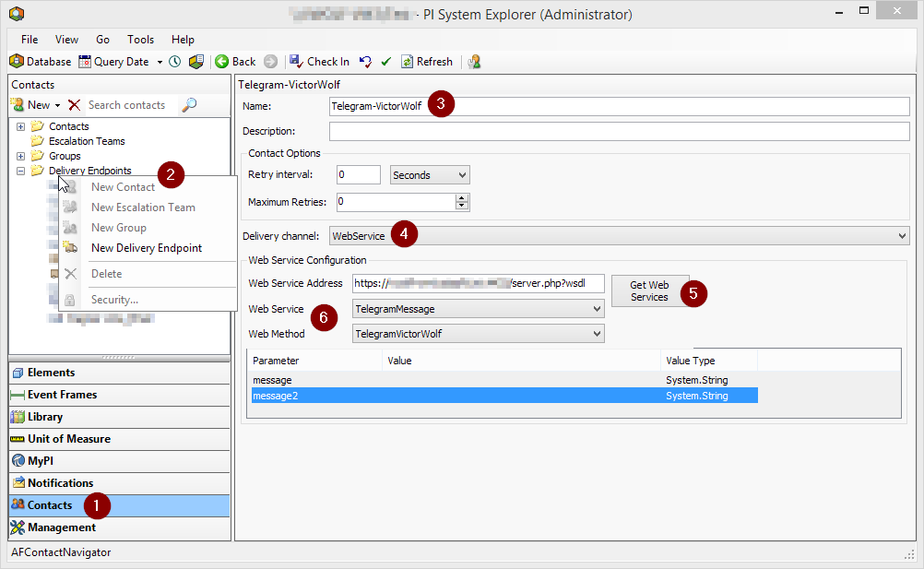
Task: Open the Tools menu
Action: tap(140, 40)
